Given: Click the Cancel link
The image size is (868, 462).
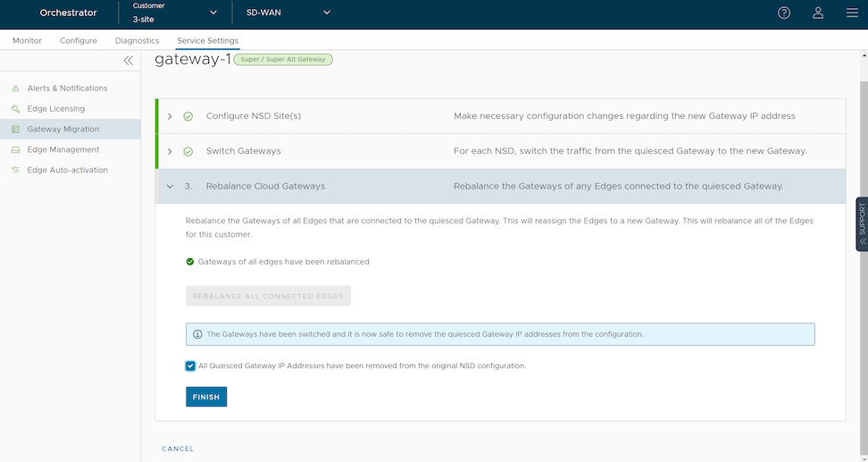Looking at the screenshot, I should [x=178, y=449].
